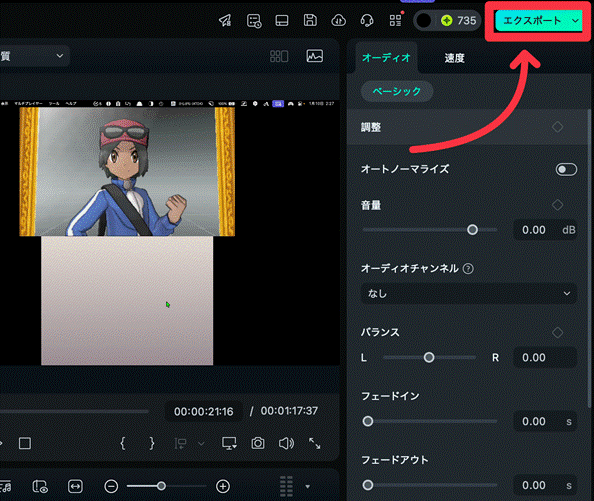Image resolution: width=594 pixels, height=501 pixels.
Task: Toggle オートノーマライズ switch
Action: (566, 169)
